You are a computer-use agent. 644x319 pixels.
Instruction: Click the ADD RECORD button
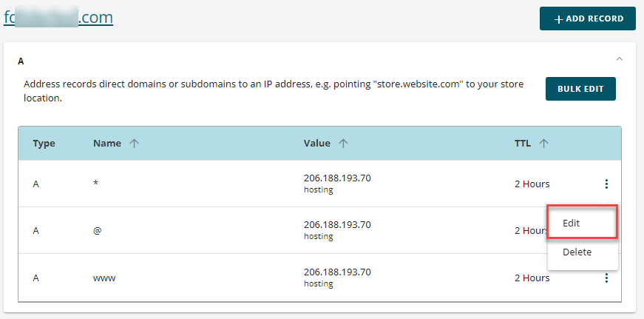click(588, 19)
